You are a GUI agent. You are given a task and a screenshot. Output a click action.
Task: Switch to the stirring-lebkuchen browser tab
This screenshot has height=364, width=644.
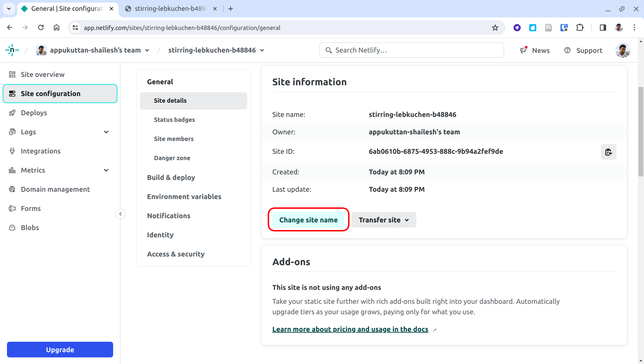[170, 9]
